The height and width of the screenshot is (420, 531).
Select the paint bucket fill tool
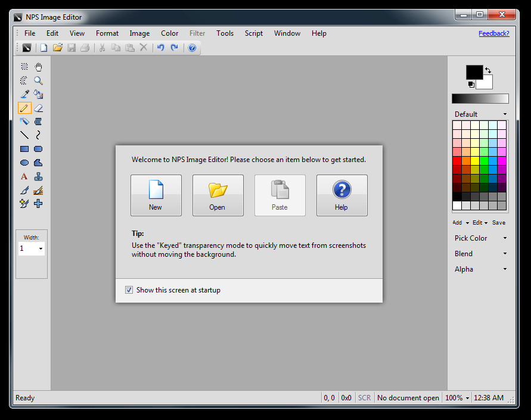[38, 94]
